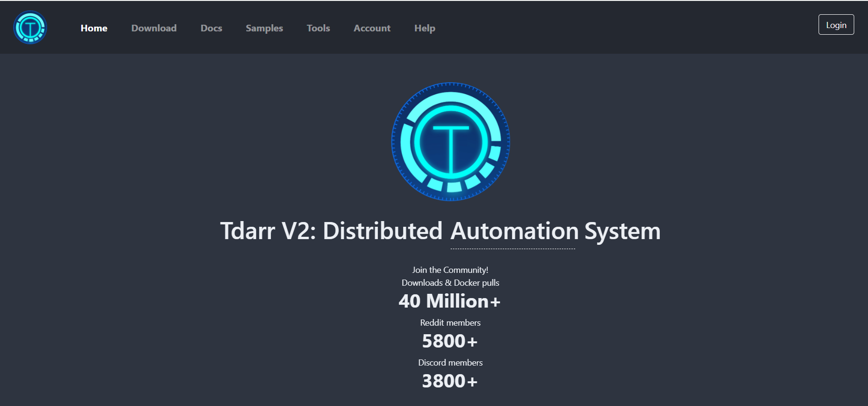Screen dimensions: 868x406
Task: Open the Docs section
Action: coord(212,28)
